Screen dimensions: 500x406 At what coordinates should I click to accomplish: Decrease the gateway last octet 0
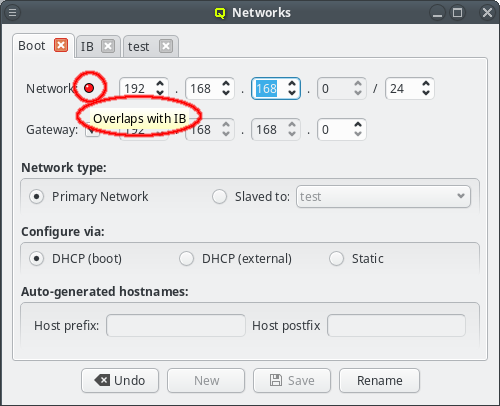point(358,134)
